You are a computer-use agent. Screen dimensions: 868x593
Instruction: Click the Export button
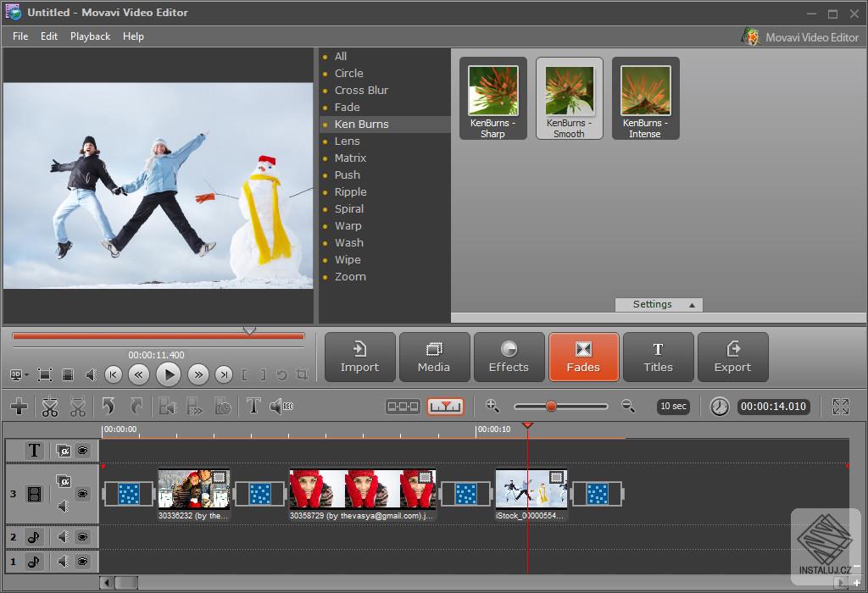click(x=733, y=357)
